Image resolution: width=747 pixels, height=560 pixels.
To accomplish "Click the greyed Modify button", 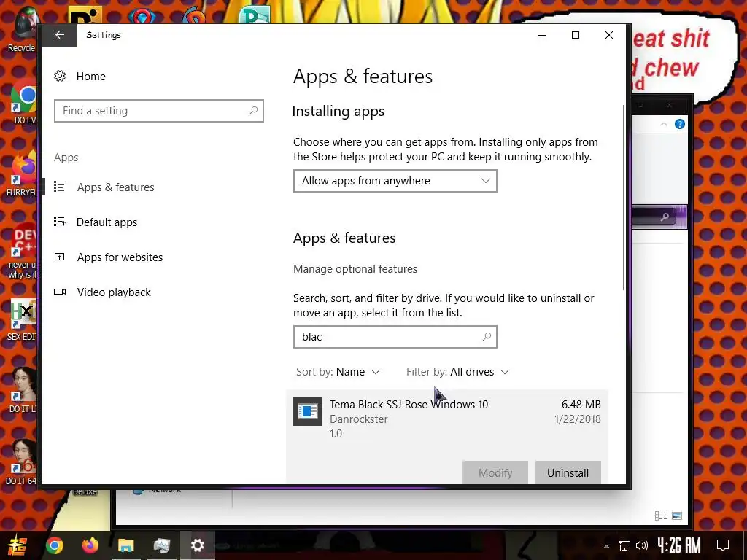I will 495,472.
